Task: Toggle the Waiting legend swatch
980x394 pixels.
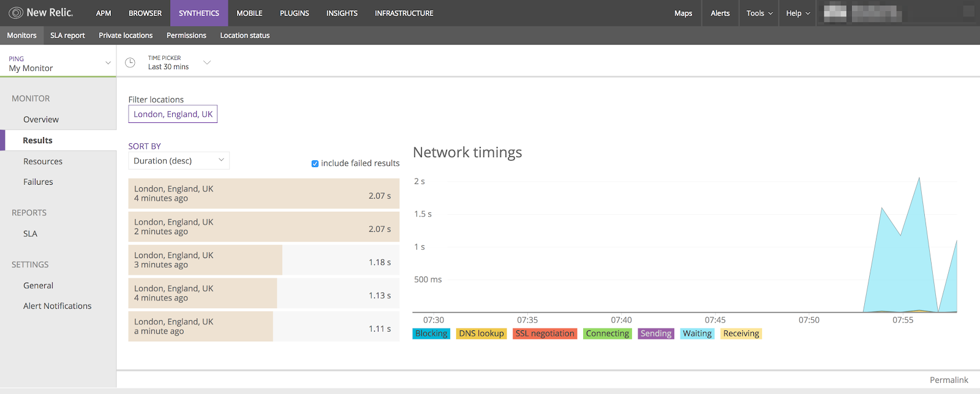Action: coord(697,333)
